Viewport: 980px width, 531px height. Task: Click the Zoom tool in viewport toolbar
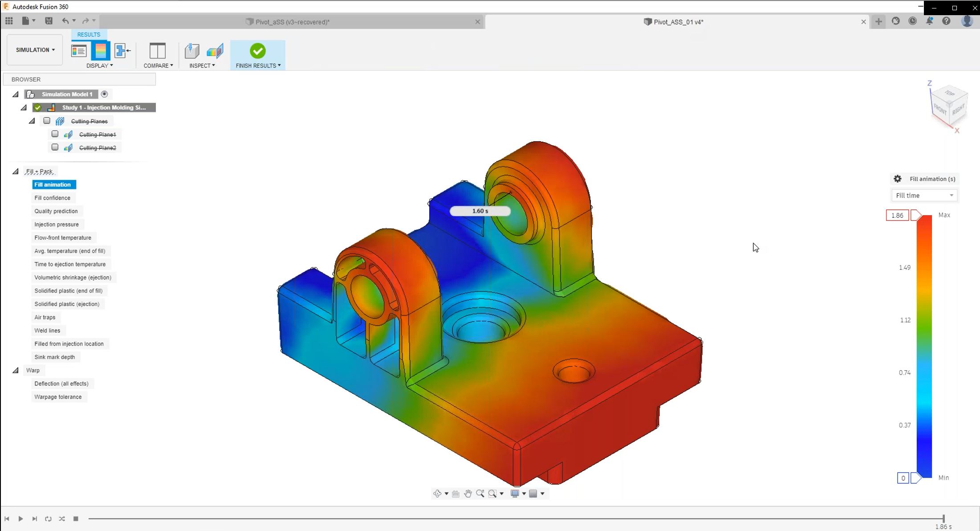point(480,493)
